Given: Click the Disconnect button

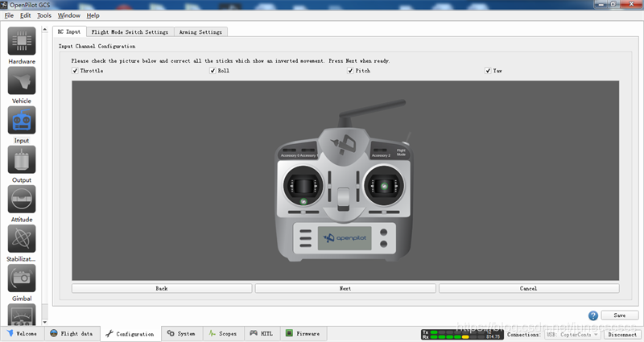Looking at the screenshot, I should [x=622, y=335].
